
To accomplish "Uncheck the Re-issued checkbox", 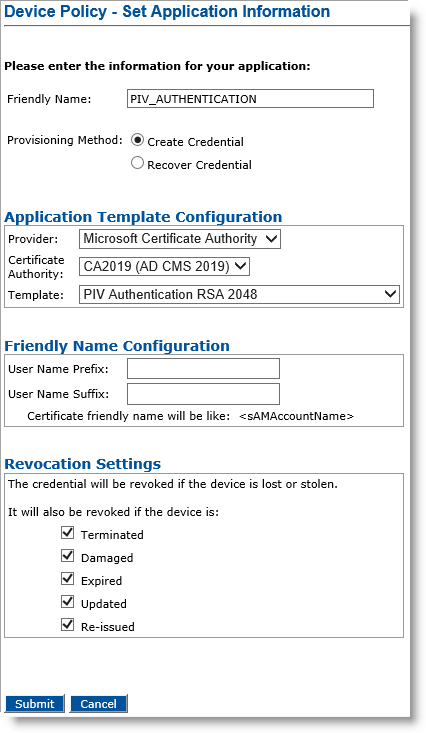I will pos(68,625).
